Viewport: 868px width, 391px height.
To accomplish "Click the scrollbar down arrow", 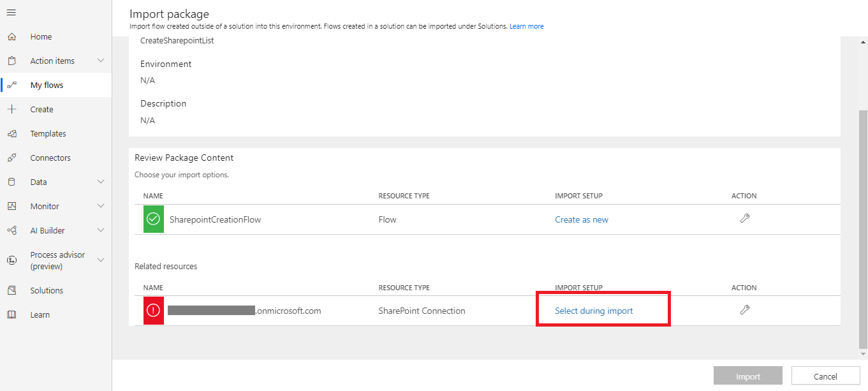I will click(x=863, y=354).
